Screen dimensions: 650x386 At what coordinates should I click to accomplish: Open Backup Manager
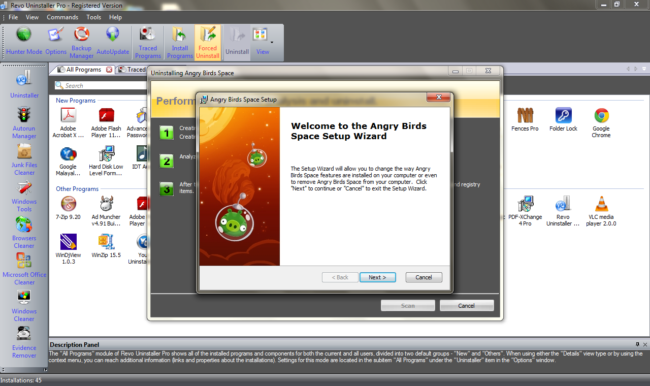pos(81,43)
